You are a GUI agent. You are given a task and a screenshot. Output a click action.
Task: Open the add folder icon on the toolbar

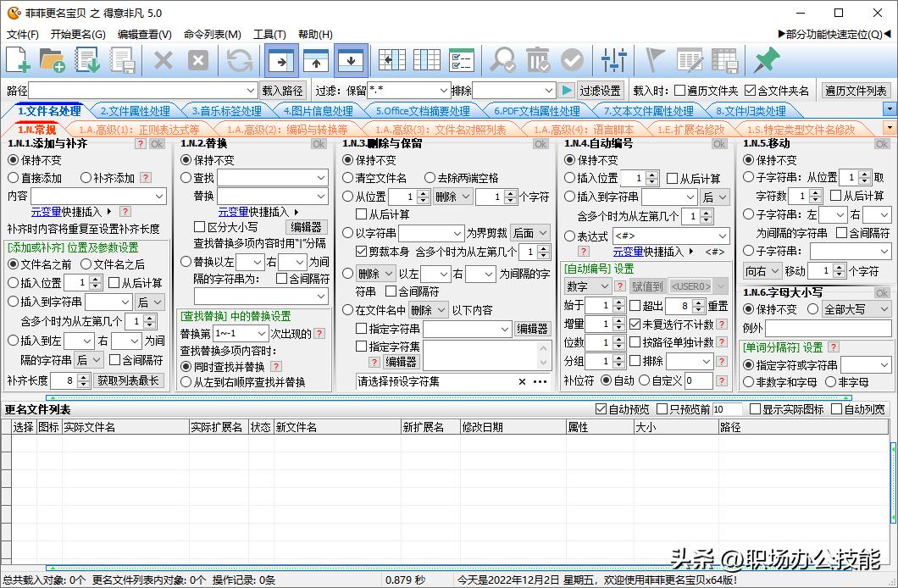[53, 60]
